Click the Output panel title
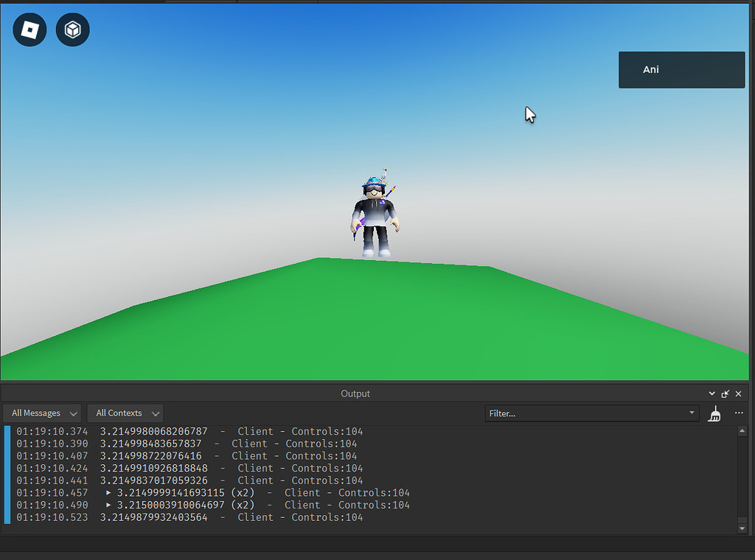This screenshot has width=755, height=560. 355,393
